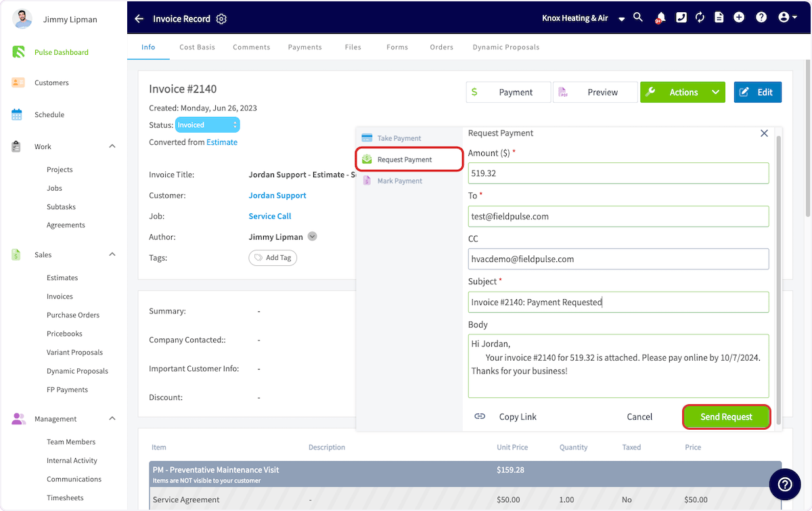The height and width of the screenshot is (511, 812).
Task: Open Jordan Support customer link
Action: (x=277, y=196)
